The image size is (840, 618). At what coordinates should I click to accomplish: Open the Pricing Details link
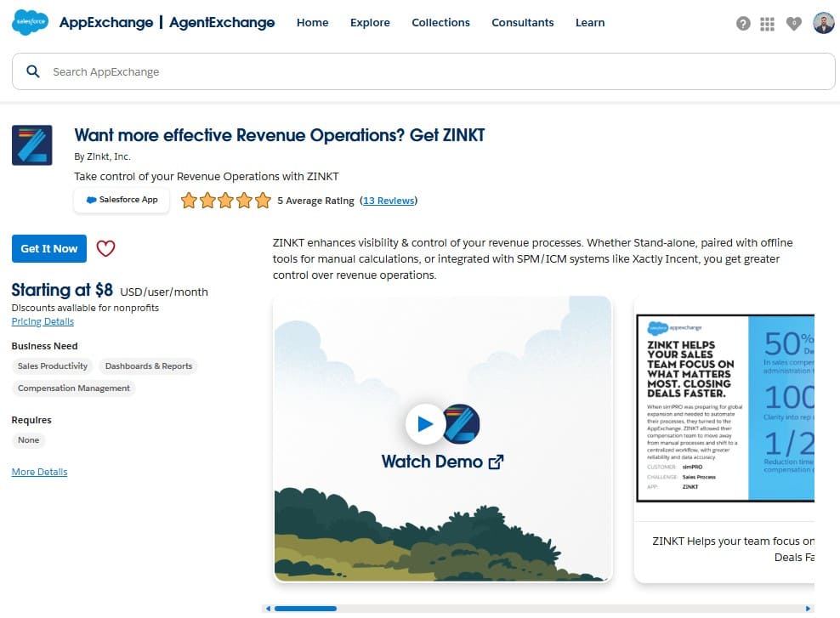point(43,321)
